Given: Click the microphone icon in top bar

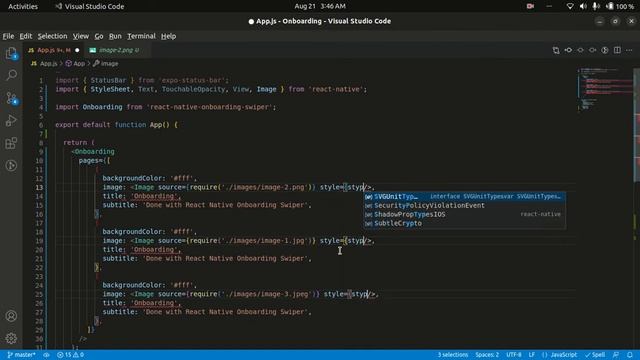Looking at the screenshot, I should point(596,6).
